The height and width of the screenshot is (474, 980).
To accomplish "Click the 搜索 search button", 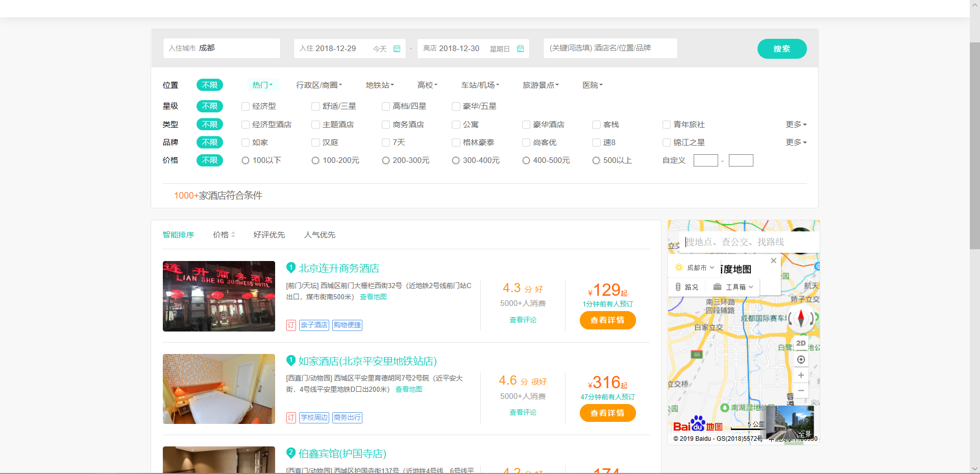I will click(x=781, y=49).
